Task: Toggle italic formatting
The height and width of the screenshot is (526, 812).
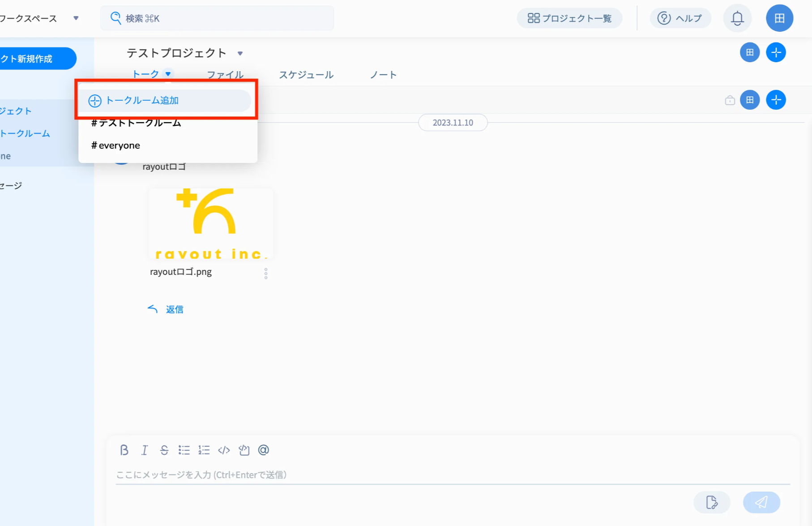Action: click(x=144, y=450)
